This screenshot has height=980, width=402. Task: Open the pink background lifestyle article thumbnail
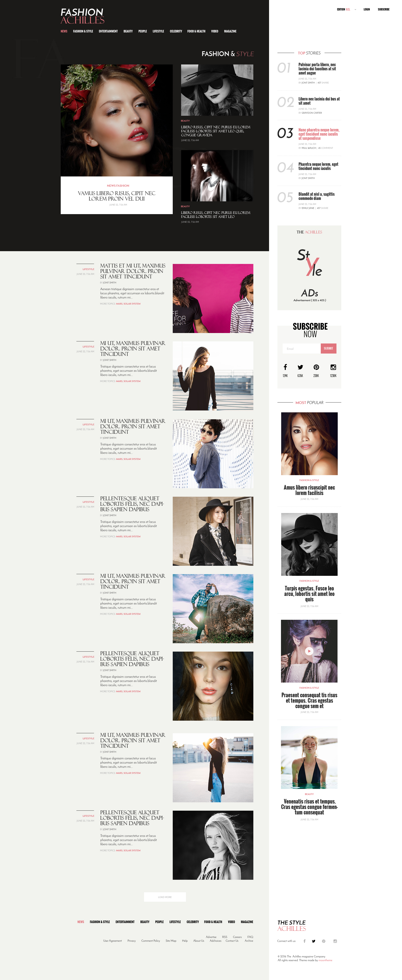coord(213,298)
